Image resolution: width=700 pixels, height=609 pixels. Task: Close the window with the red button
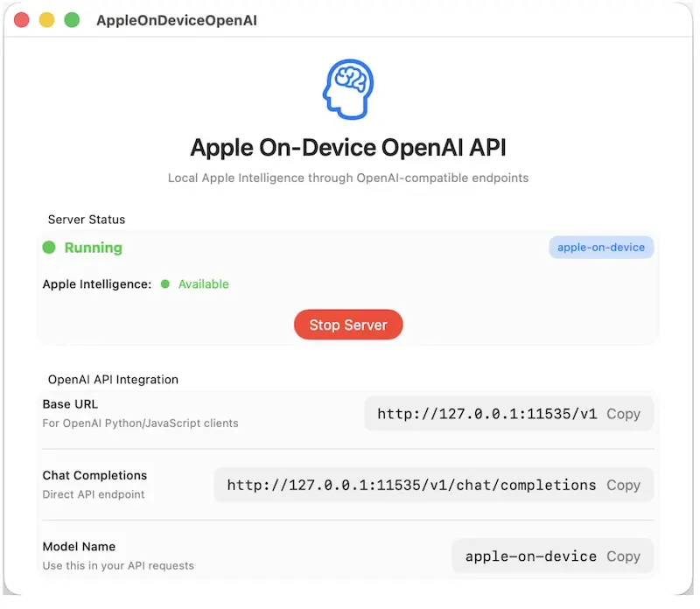click(x=21, y=20)
